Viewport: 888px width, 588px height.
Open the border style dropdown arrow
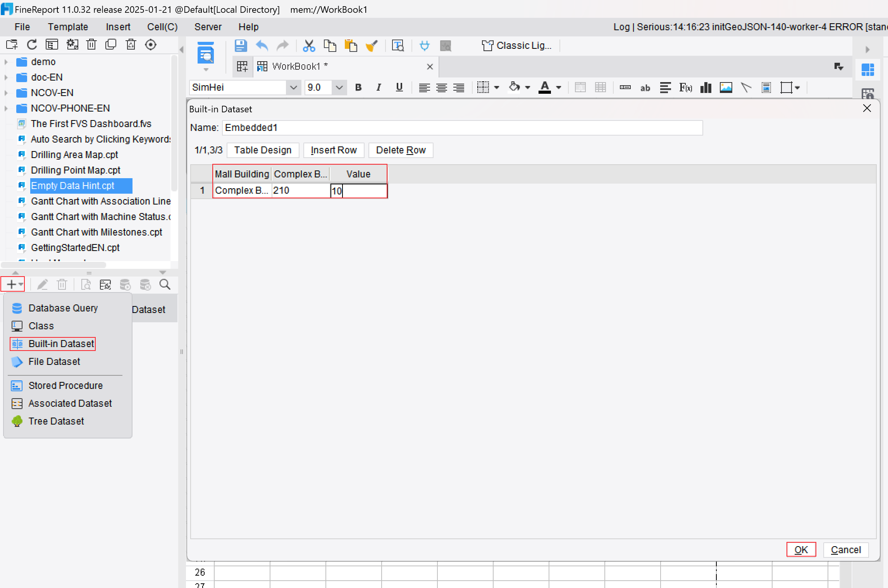click(x=497, y=88)
